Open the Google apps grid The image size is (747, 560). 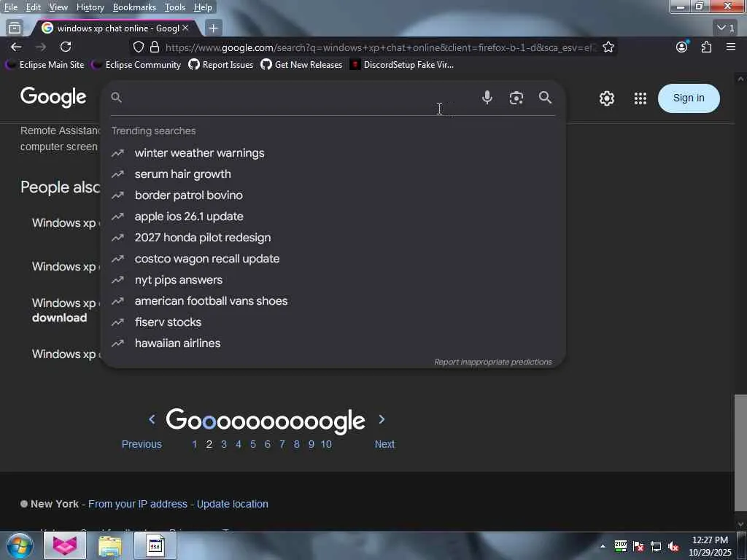(x=640, y=98)
